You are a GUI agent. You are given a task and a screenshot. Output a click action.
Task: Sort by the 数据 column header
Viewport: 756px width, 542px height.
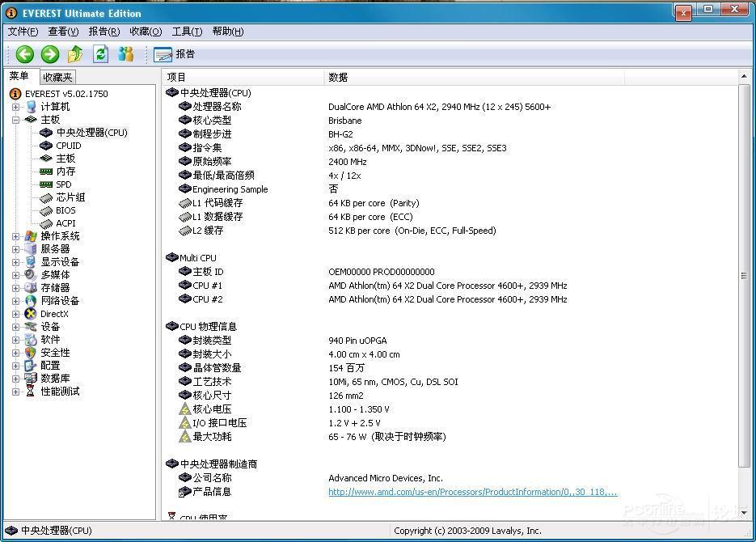click(x=474, y=77)
